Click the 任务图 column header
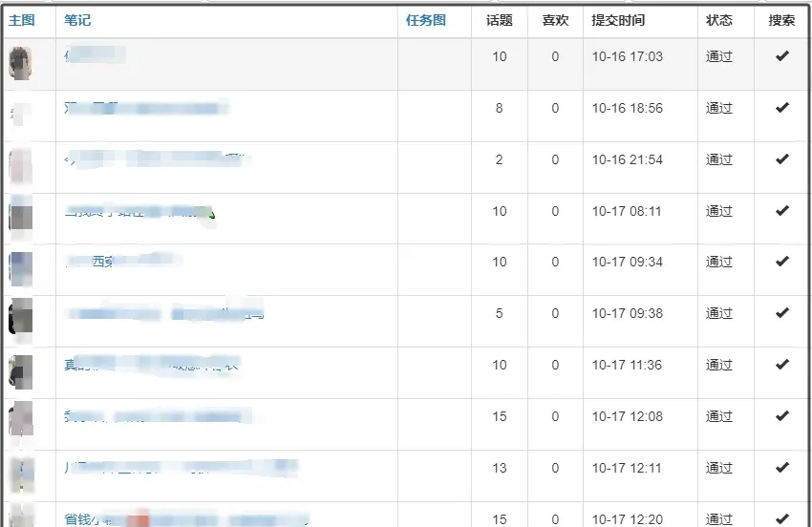Viewport: 812px width, 527px height. tap(425, 20)
